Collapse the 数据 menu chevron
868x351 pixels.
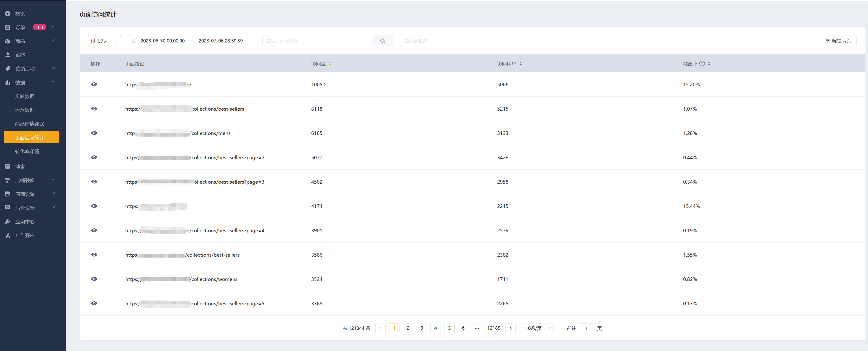pos(53,82)
